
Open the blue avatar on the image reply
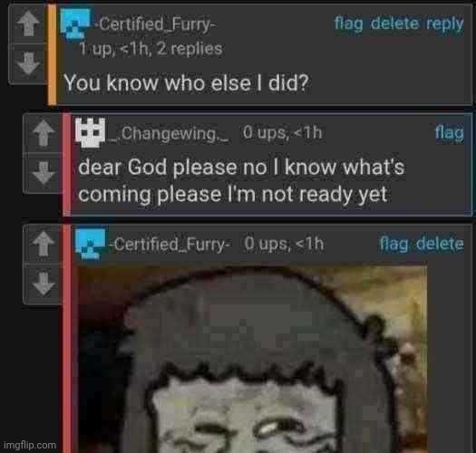[90, 245]
